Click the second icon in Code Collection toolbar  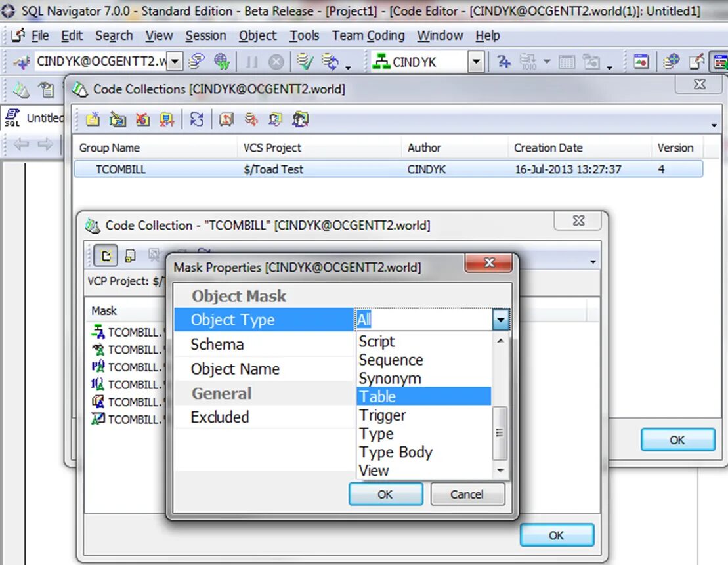131,255
